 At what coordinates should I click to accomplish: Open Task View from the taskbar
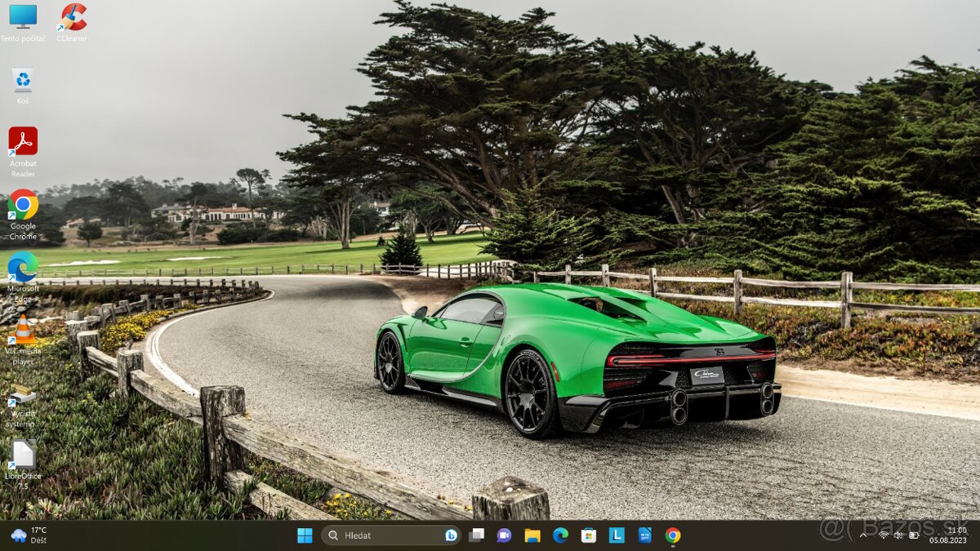pyautogui.click(x=477, y=535)
